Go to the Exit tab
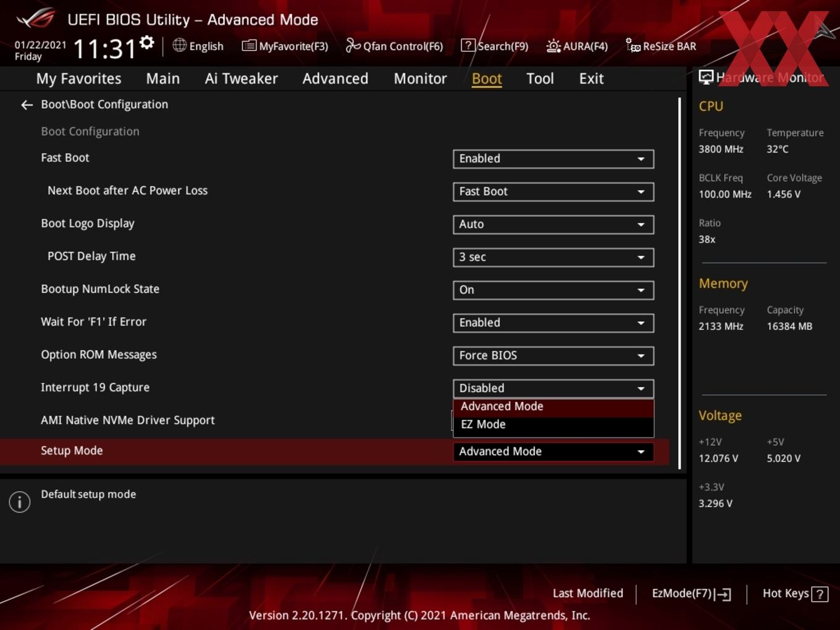This screenshot has width=840, height=630. coord(591,79)
